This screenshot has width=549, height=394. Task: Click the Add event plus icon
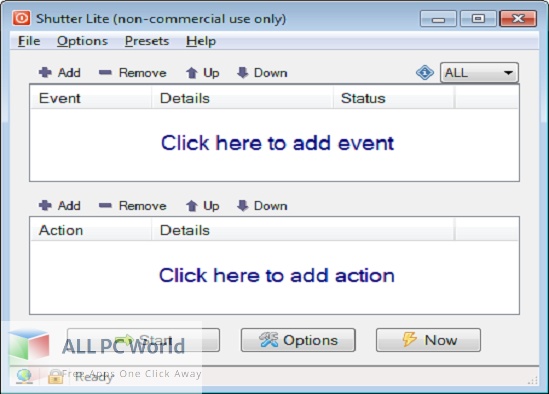(x=45, y=72)
